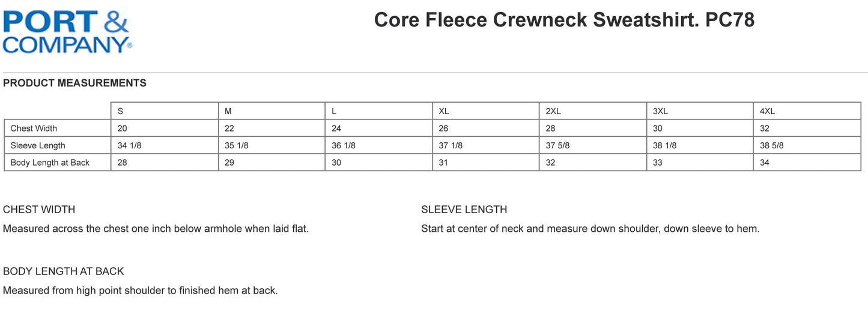Select the SLEEVE LENGTH description heading

pos(464,210)
